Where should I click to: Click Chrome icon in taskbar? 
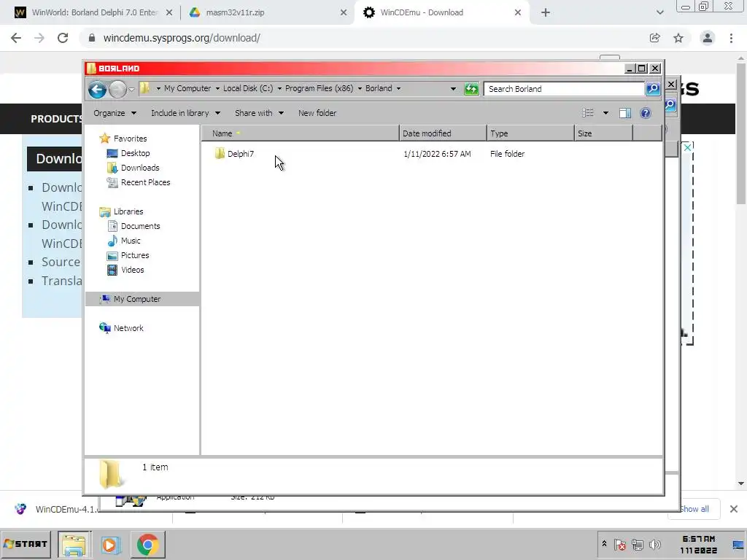click(x=147, y=545)
